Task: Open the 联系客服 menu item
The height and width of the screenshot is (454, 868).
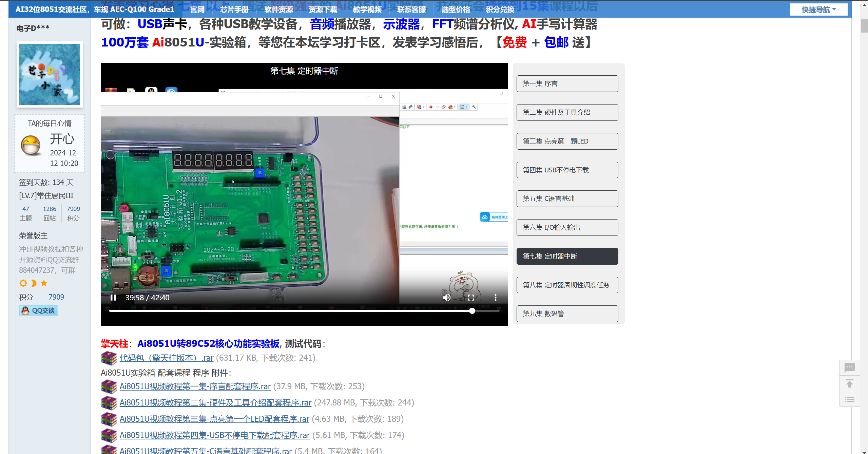Action: coord(411,10)
